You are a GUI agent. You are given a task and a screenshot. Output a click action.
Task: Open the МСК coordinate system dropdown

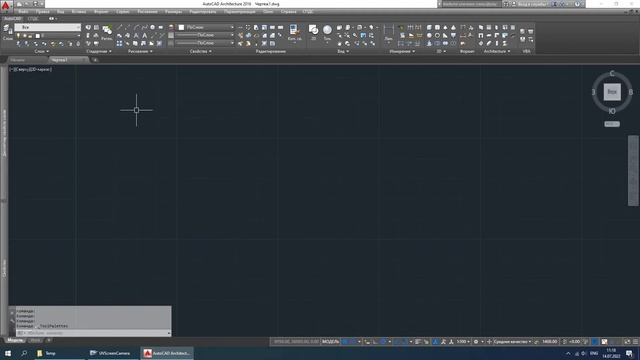tap(611, 124)
